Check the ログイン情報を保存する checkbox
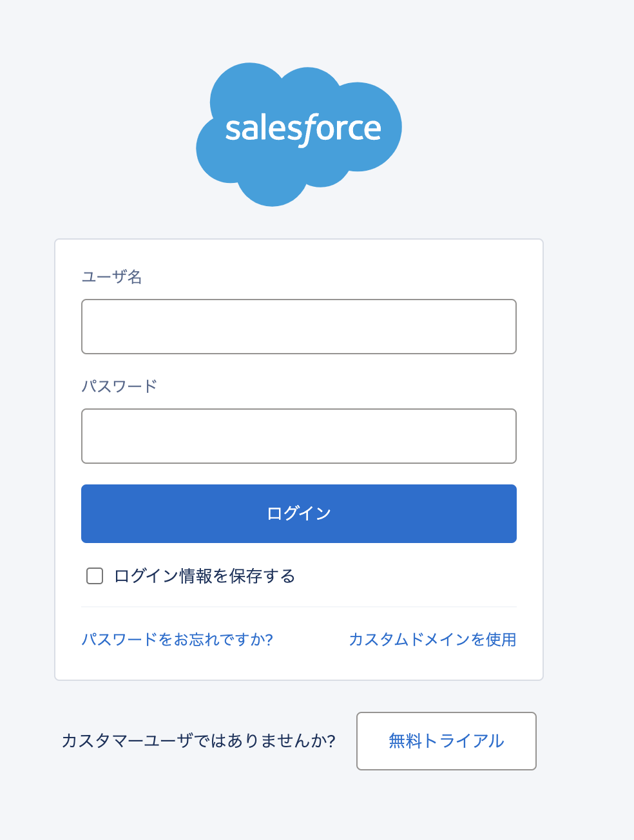Image resolution: width=634 pixels, height=840 pixels. (x=95, y=576)
